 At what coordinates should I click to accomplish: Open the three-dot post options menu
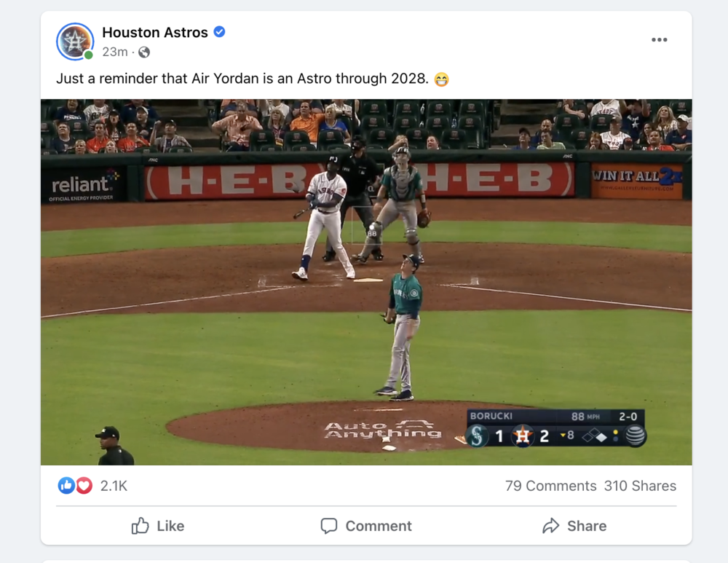click(x=659, y=40)
